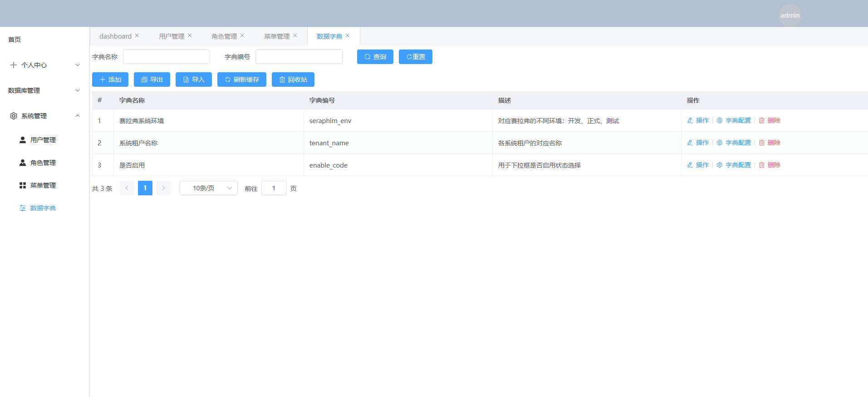Open the 回收站 recycle bin
This screenshot has width=868, height=397.
click(x=293, y=79)
